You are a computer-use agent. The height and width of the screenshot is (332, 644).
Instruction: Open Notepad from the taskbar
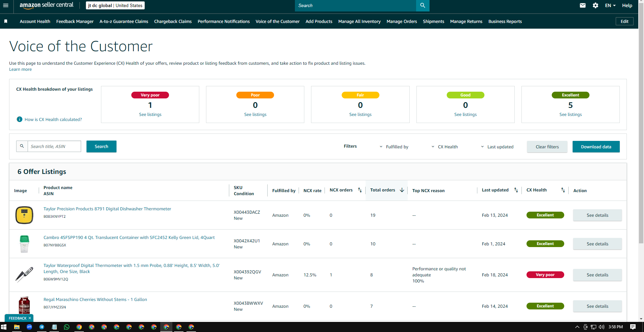coord(54,327)
